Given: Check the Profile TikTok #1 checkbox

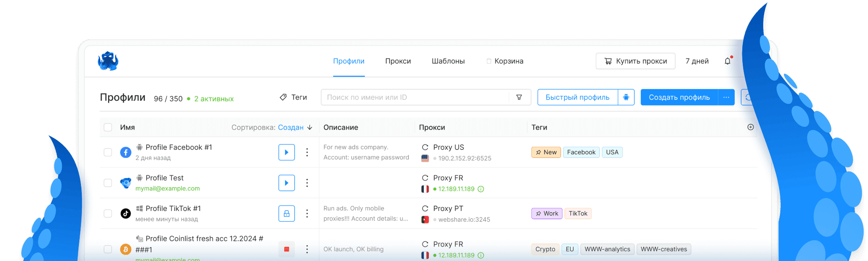Looking at the screenshot, I should [108, 213].
